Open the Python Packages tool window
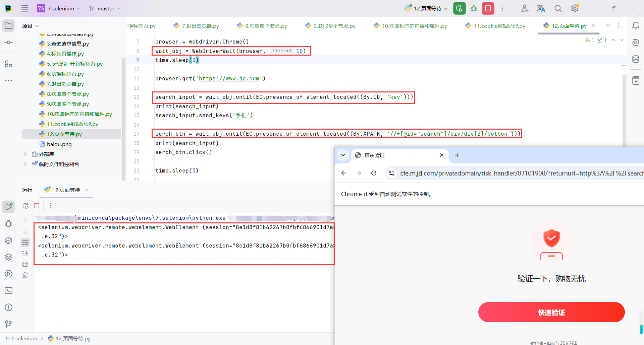 [9, 257]
